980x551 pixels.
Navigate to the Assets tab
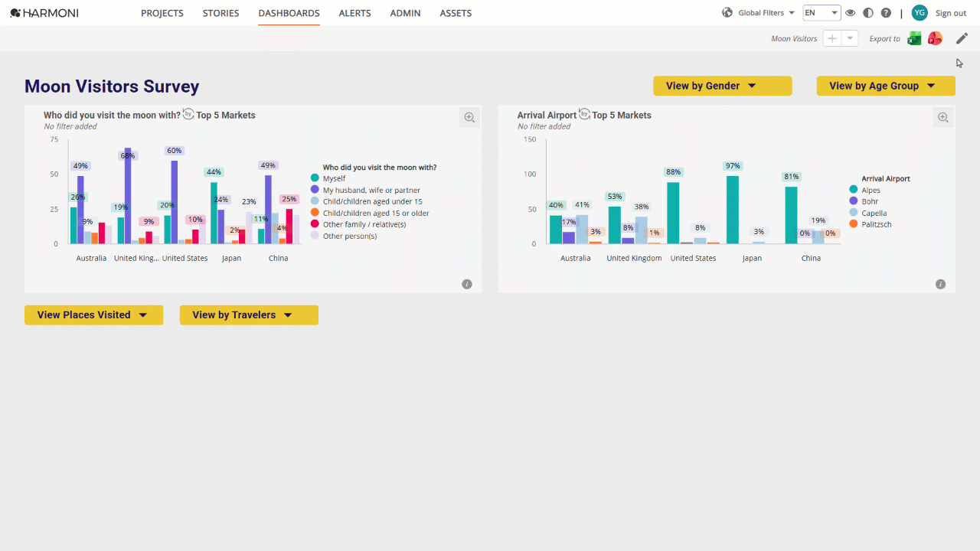tap(456, 13)
